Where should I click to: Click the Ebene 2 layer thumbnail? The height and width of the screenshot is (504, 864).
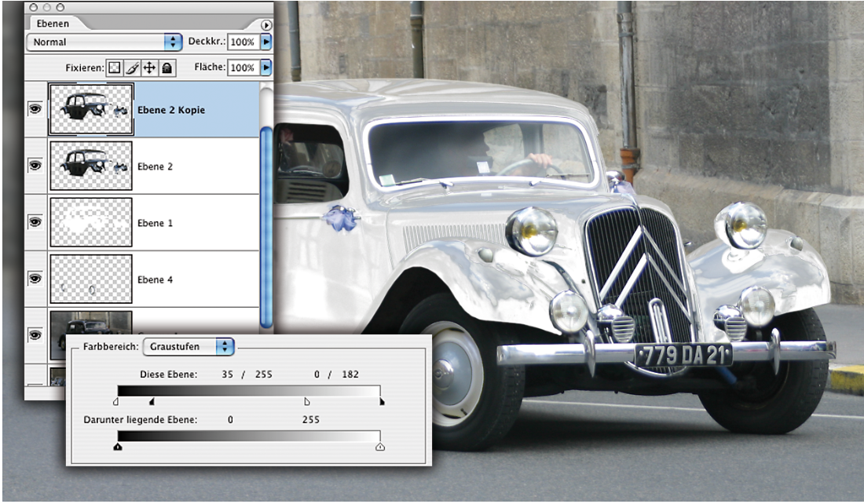point(90,166)
